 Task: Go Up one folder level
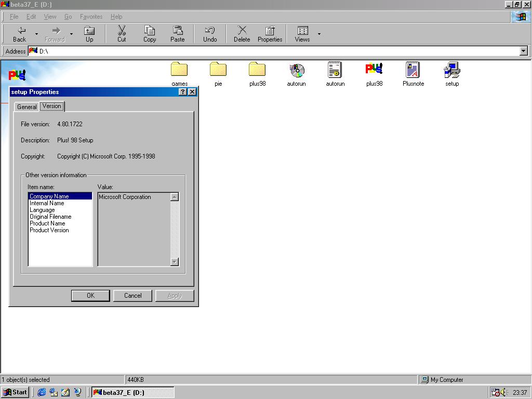pyautogui.click(x=89, y=34)
